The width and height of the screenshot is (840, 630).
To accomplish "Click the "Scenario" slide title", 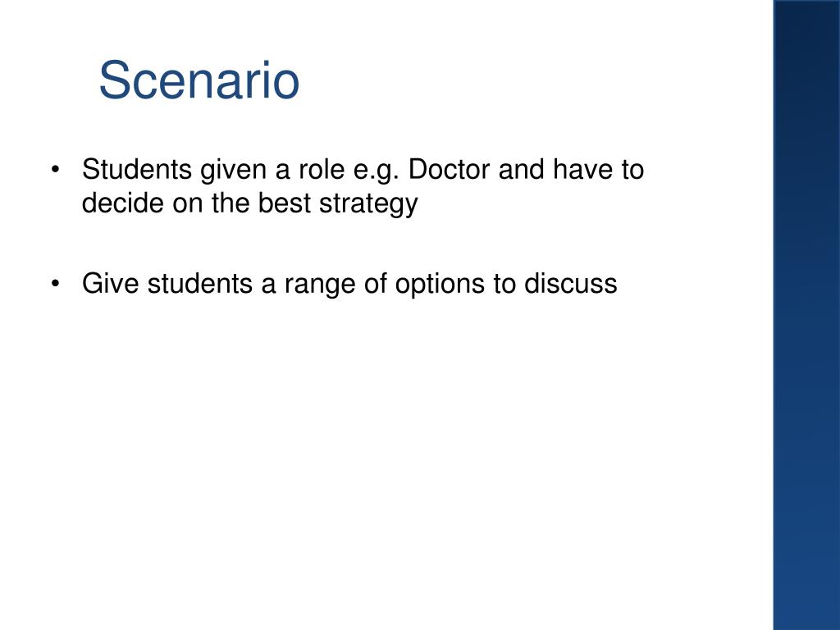I will click(x=199, y=80).
